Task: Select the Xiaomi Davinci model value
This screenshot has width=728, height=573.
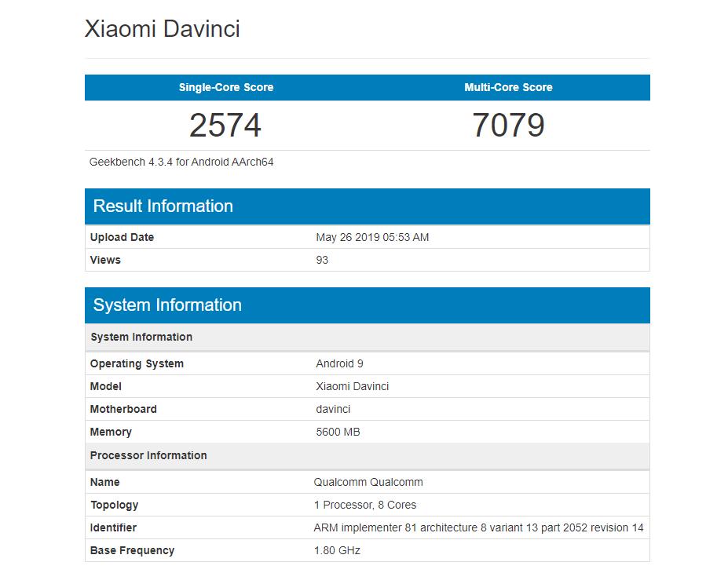Action: click(353, 386)
